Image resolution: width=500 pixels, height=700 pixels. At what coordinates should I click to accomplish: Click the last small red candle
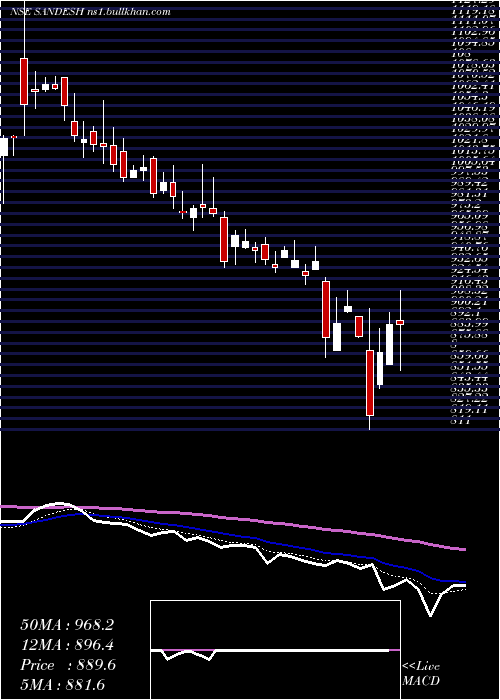click(400, 322)
